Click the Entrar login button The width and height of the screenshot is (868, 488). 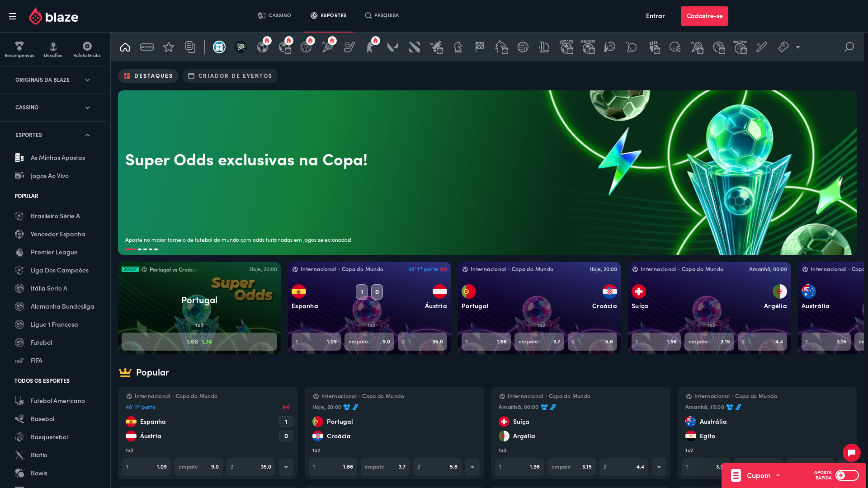pos(655,16)
